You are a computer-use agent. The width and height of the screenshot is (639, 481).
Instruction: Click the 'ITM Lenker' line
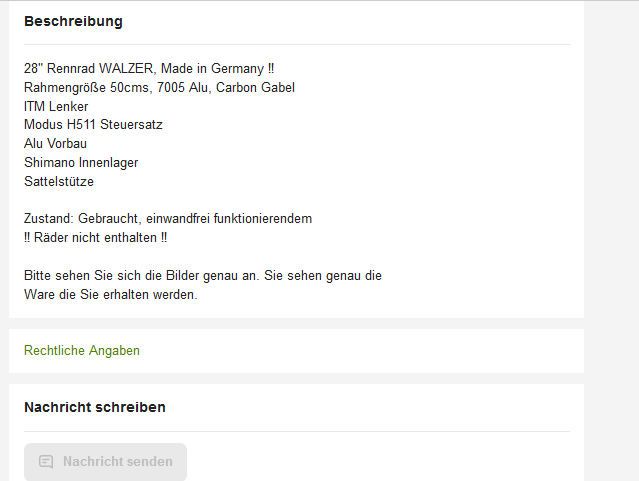56,107
